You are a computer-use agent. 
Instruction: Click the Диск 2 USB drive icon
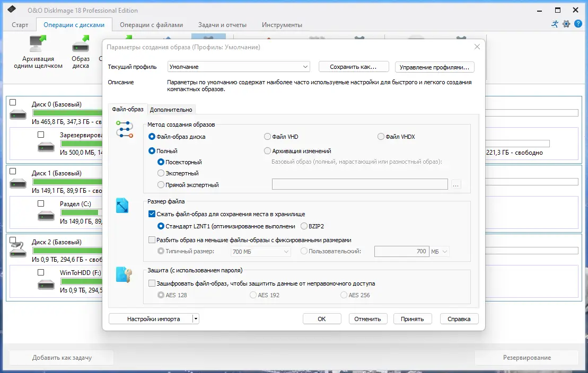click(18, 250)
